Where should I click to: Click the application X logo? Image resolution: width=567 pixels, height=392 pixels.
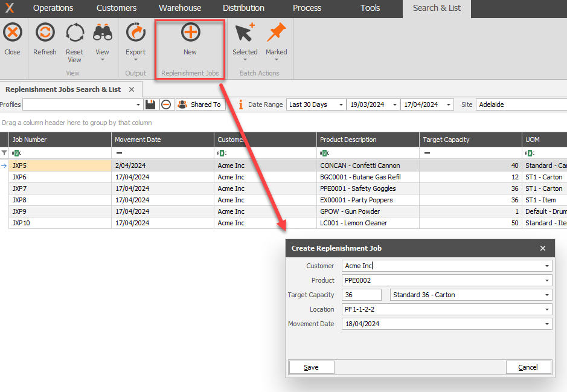10,8
